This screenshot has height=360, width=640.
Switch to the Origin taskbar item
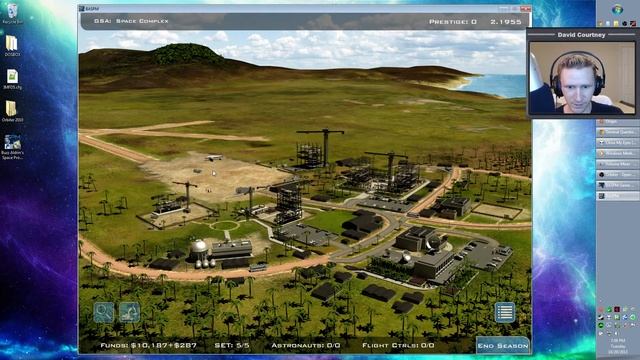coord(617,121)
